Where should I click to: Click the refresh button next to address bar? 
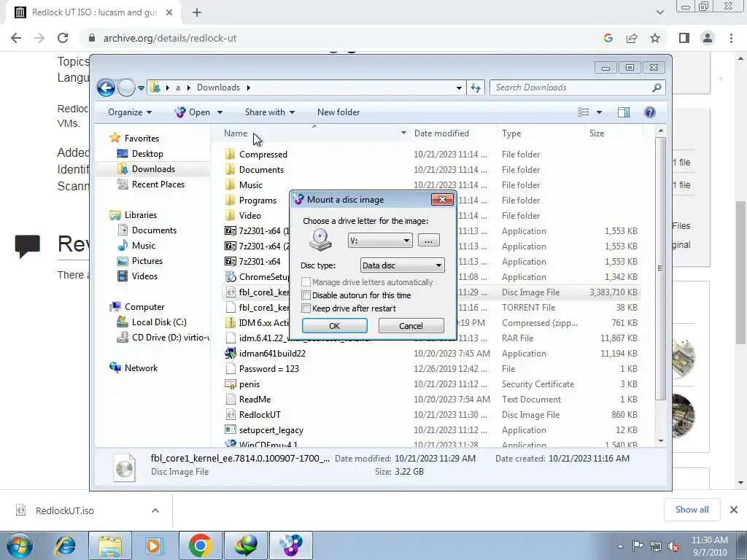click(x=476, y=87)
